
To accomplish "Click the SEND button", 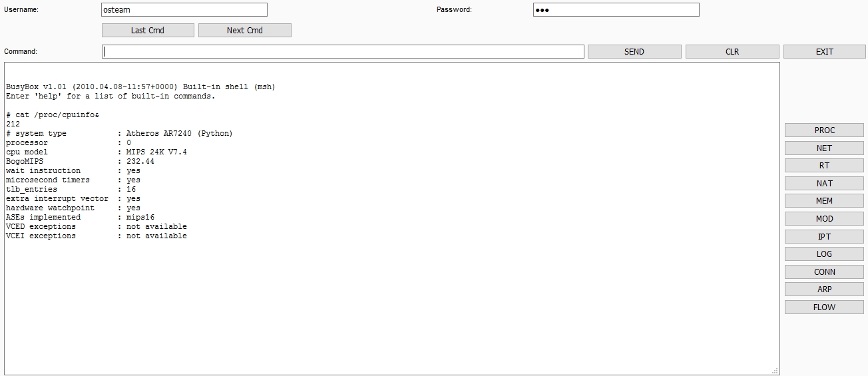I will tap(634, 52).
